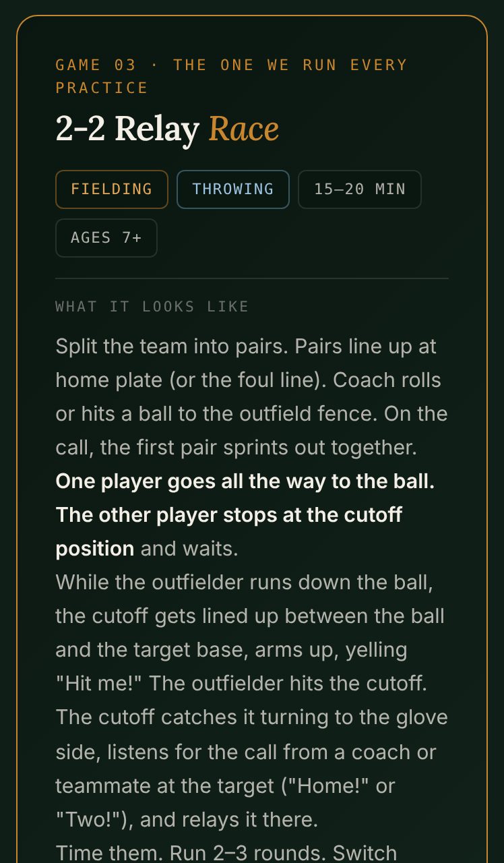Click the white "2-2 Relay" heading text

pyautogui.click(x=127, y=128)
